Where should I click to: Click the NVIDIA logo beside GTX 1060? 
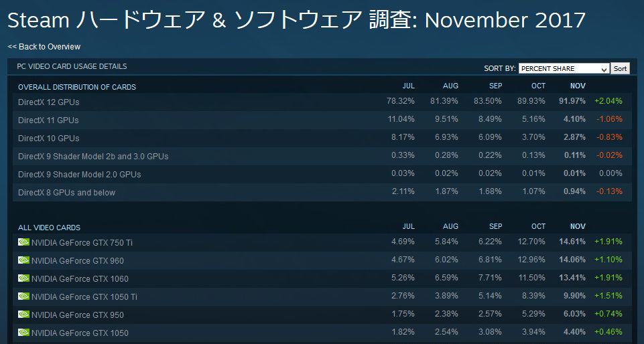coord(24,278)
